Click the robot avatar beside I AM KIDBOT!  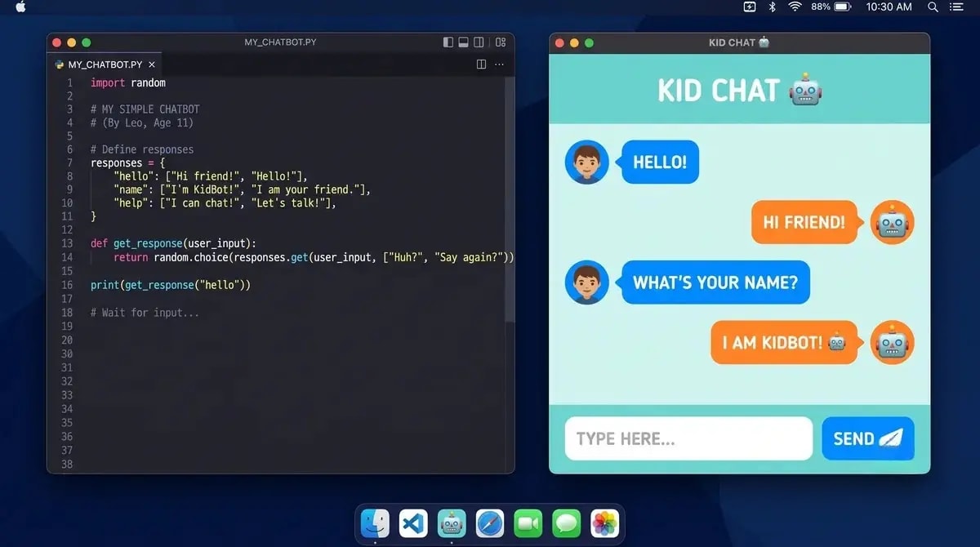pos(893,342)
